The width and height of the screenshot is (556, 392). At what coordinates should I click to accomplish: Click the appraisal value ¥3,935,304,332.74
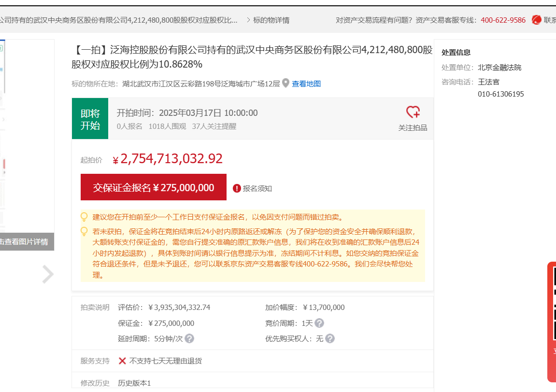coord(179,308)
